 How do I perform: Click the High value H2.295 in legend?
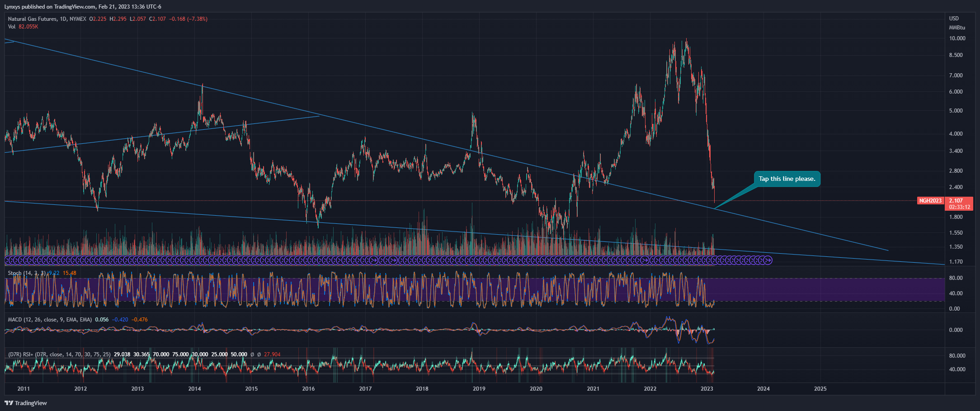[118, 19]
